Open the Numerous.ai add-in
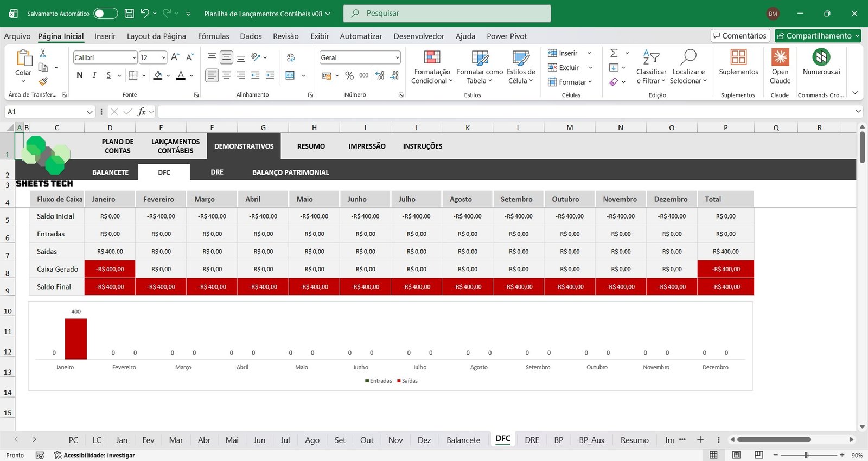The height and width of the screenshot is (461, 868). tap(821, 58)
